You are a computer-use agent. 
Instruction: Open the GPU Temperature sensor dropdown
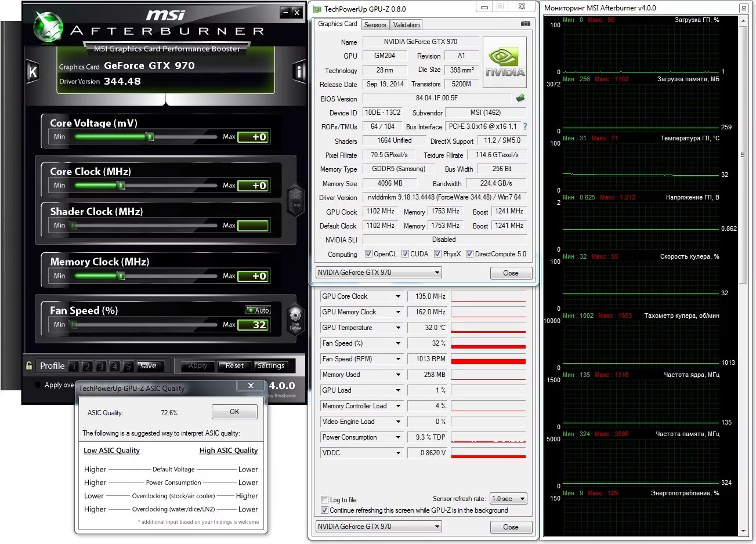(398, 328)
